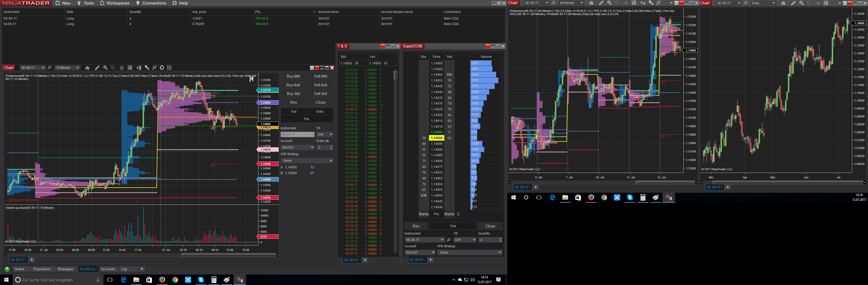
Task: Zoom in on the 60 Minute chart
Action: [609, 3]
